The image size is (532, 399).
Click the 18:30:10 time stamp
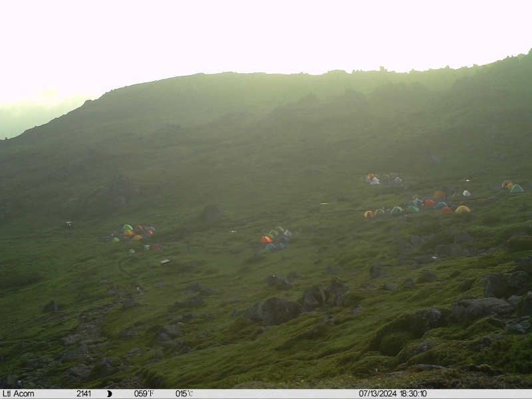tap(413, 394)
